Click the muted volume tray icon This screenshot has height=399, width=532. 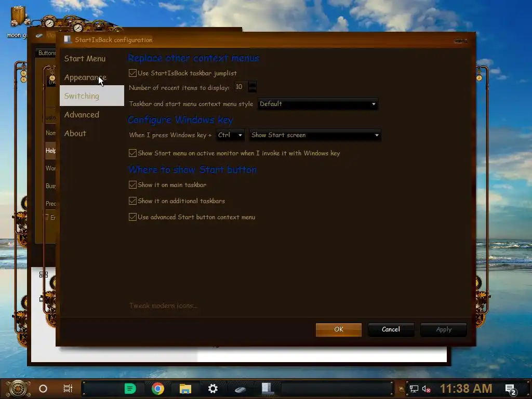click(426, 389)
